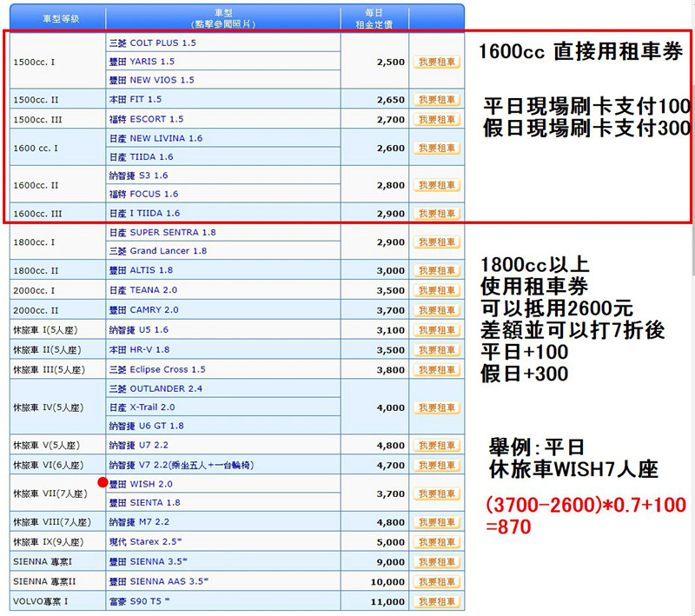
Task: Open the 日產 TIIDA 1.6 link
Action: tap(141, 157)
